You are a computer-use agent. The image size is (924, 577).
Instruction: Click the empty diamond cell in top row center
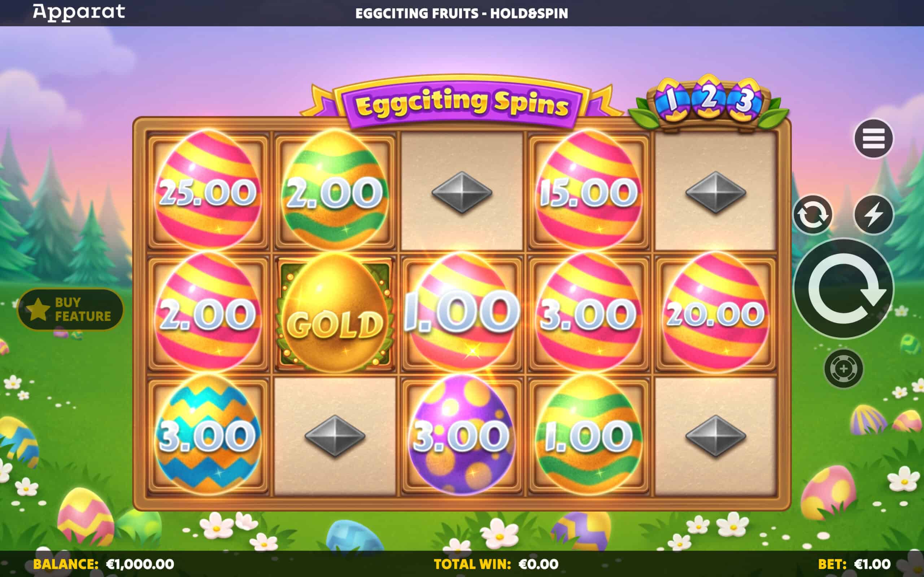(x=462, y=191)
